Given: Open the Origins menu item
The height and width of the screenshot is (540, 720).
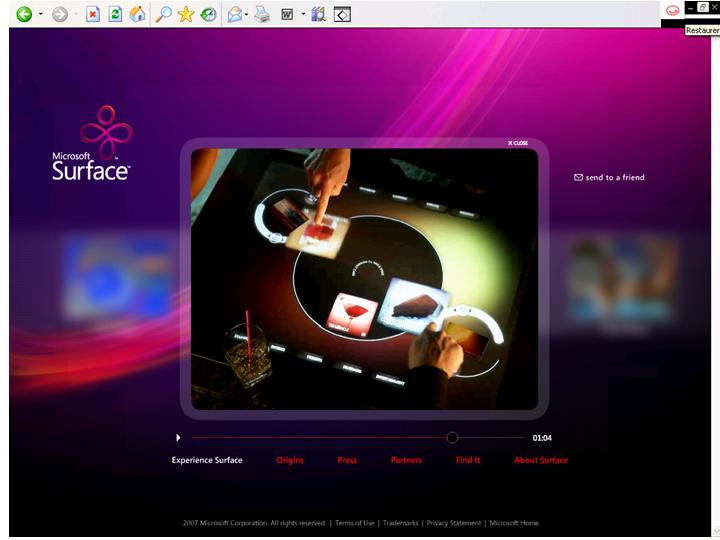Looking at the screenshot, I should click(x=290, y=460).
